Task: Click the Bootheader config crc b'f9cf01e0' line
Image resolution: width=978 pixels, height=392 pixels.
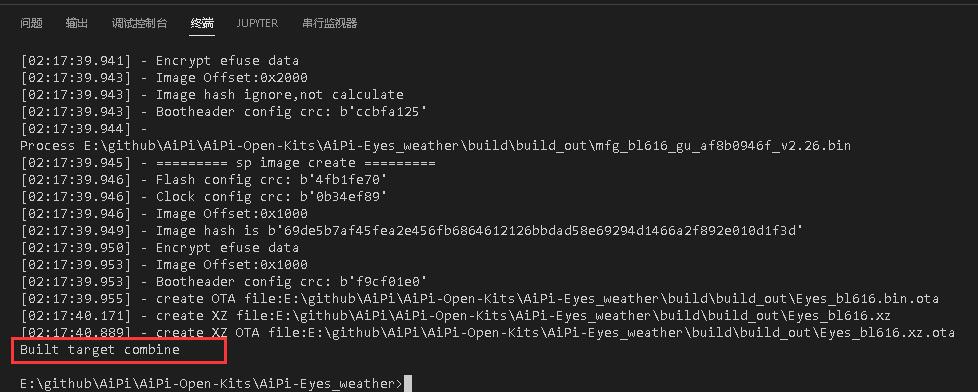Action: click(223, 282)
